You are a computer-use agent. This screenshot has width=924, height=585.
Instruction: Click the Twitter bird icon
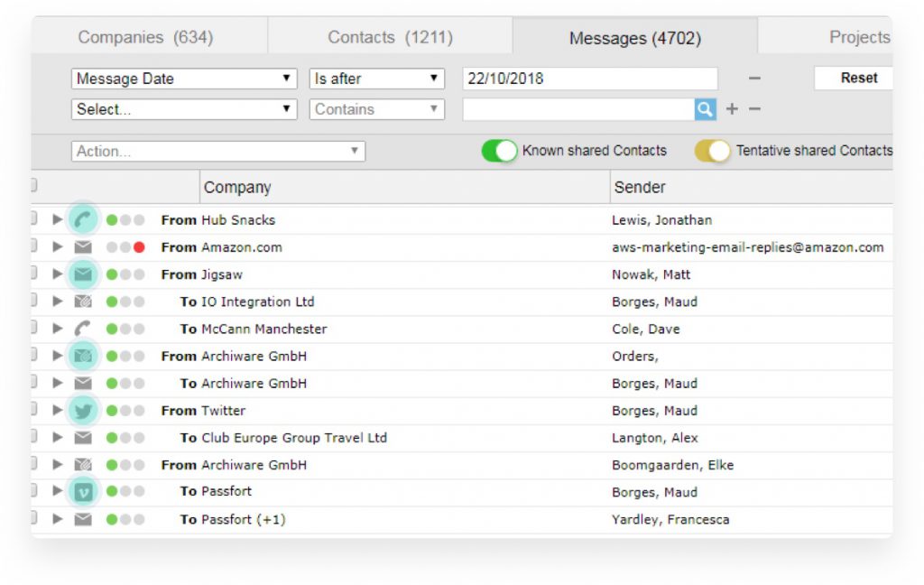click(x=83, y=411)
